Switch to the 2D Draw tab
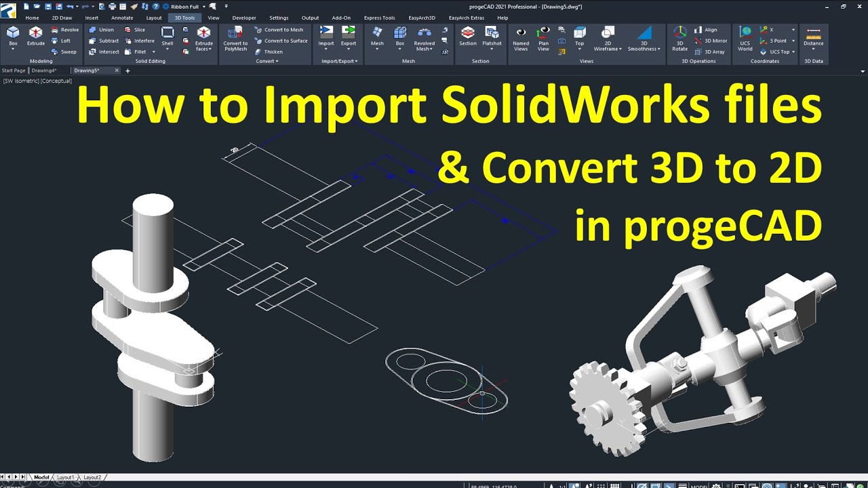Image resolution: width=868 pixels, height=488 pixels. tap(62, 18)
